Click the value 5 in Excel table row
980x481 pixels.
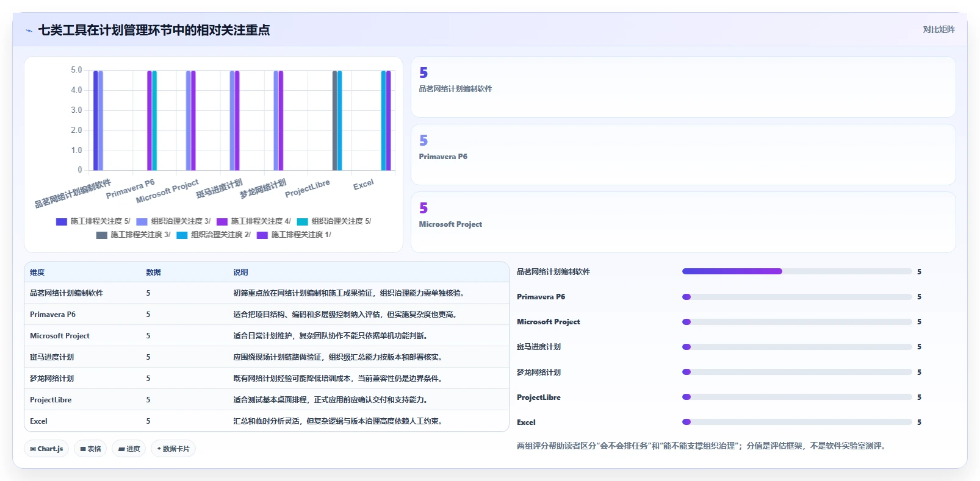[148, 421]
